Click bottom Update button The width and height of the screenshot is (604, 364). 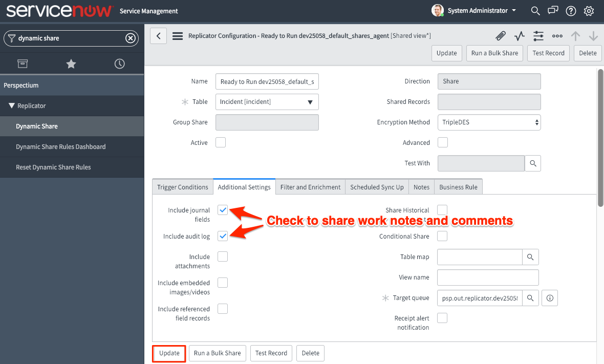pos(169,353)
